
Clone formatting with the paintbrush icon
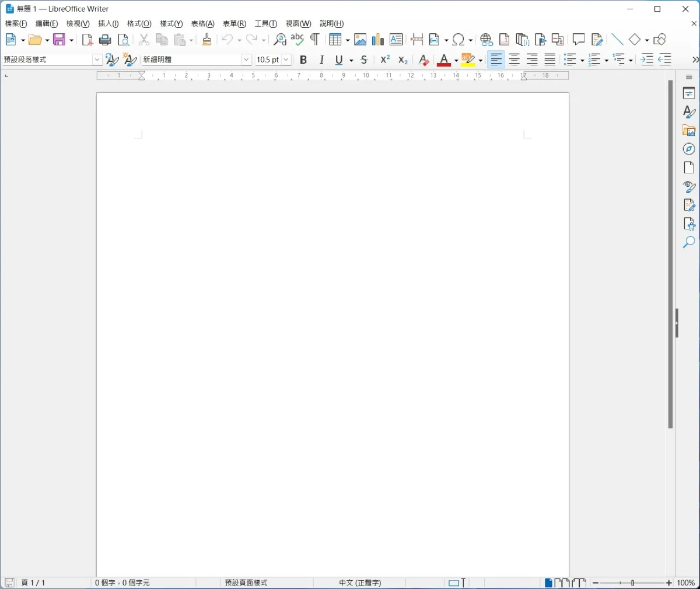click(206, 40)
